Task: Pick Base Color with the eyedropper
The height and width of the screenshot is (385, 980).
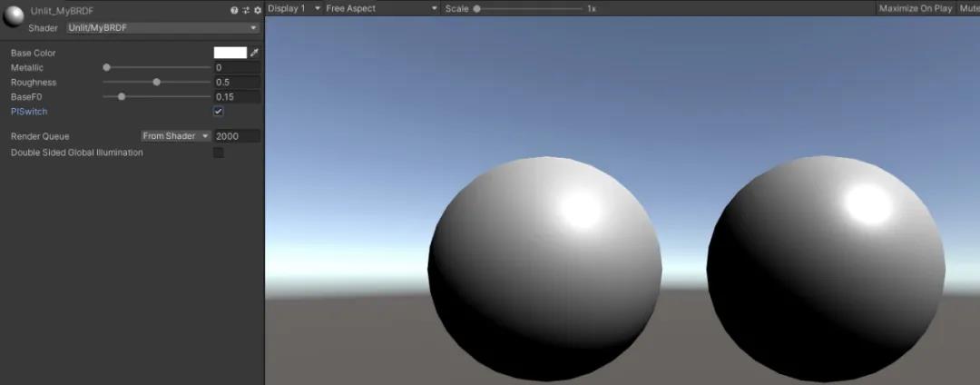Action: 254,54
